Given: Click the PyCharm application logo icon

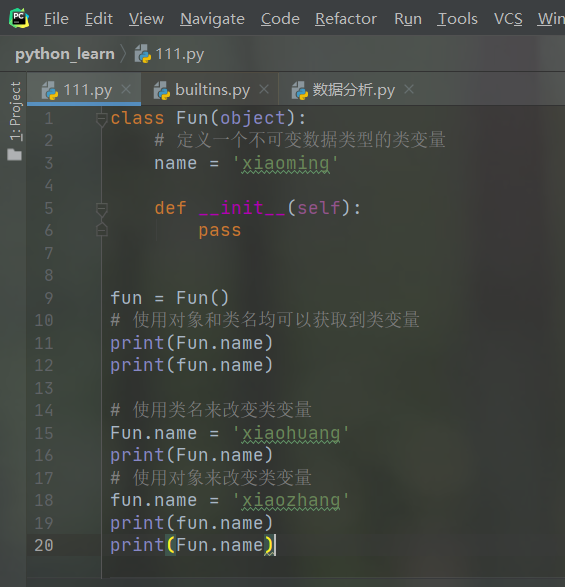Looking at the screenshot, I should pyautogui.click(x=19, y=18).
